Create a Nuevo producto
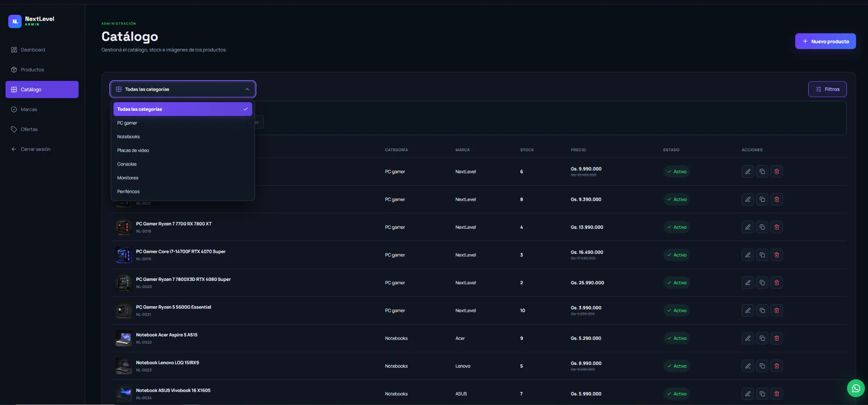 click(x=825, y=41)
